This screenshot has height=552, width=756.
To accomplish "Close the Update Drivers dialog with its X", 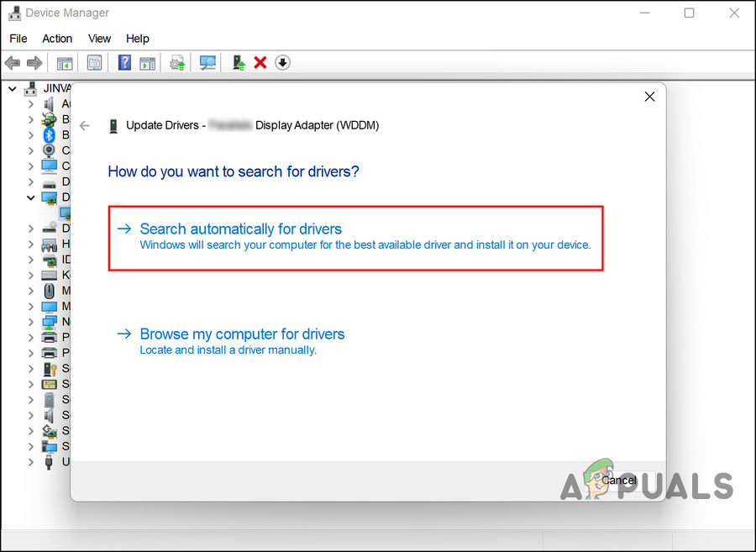I will tap(650, 97).
